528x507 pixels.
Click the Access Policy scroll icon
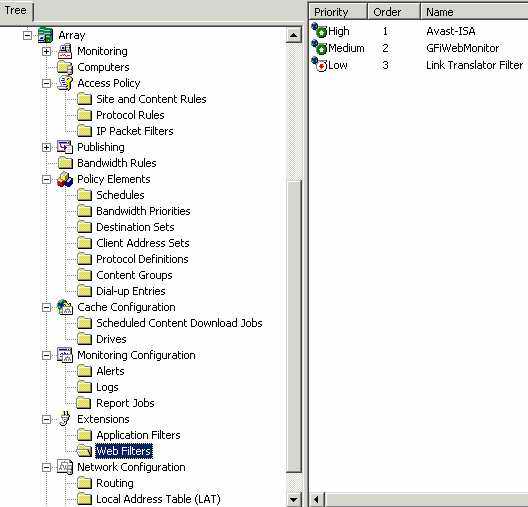pos(65,83)
